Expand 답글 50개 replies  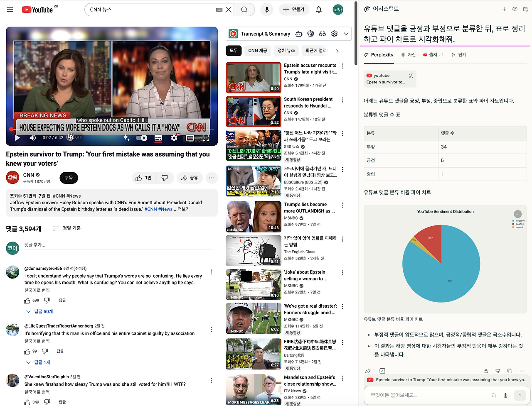[x=39, y=311]
